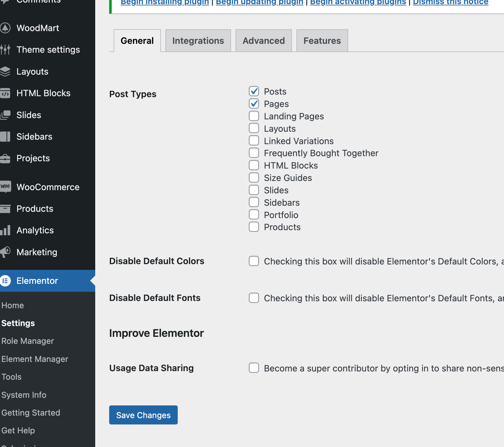Image resolution: width=504 pixels, height=447 pixels.
Task: Check Frequently Bought Together box
Action: point(254,153)
